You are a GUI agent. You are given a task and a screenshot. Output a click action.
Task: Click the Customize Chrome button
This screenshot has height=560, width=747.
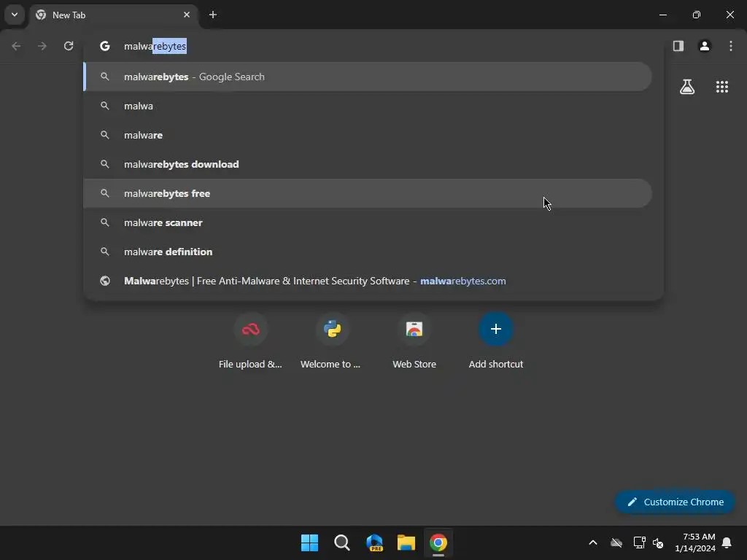point(675,502)
